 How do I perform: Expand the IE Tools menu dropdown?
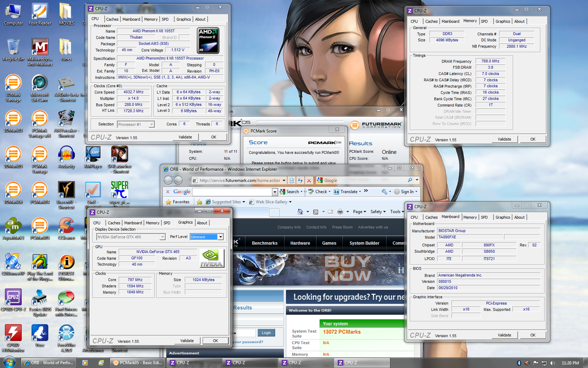[397, 212]
